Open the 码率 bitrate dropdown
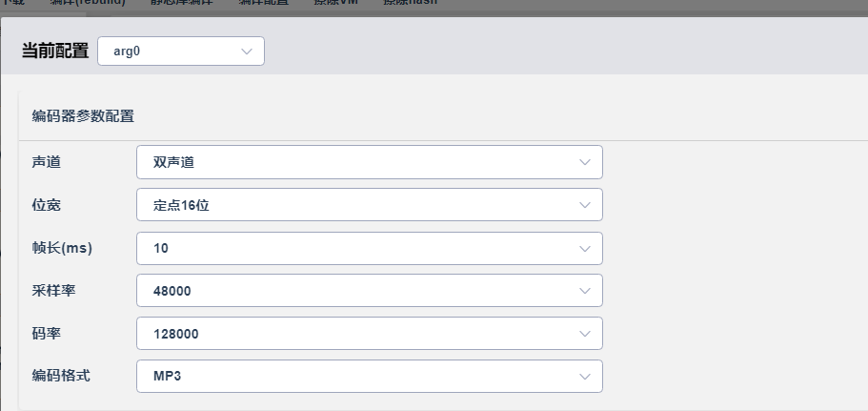 tap(370, 334)
